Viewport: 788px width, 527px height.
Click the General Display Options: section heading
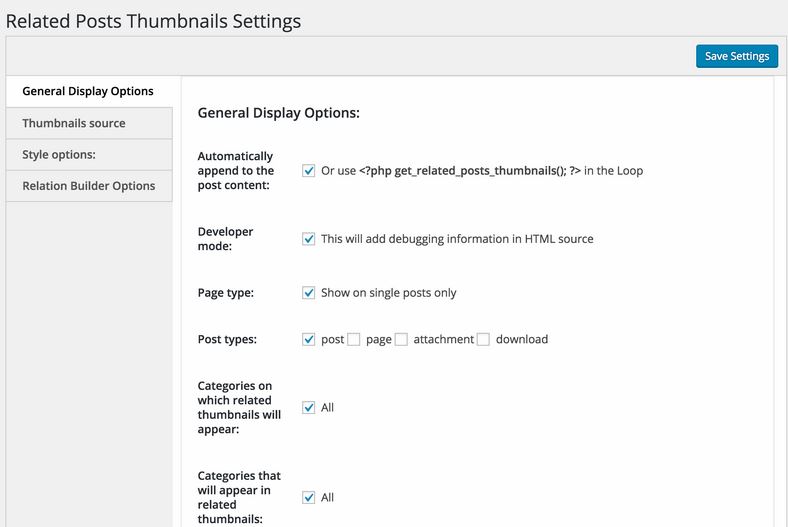click(278, 113)
